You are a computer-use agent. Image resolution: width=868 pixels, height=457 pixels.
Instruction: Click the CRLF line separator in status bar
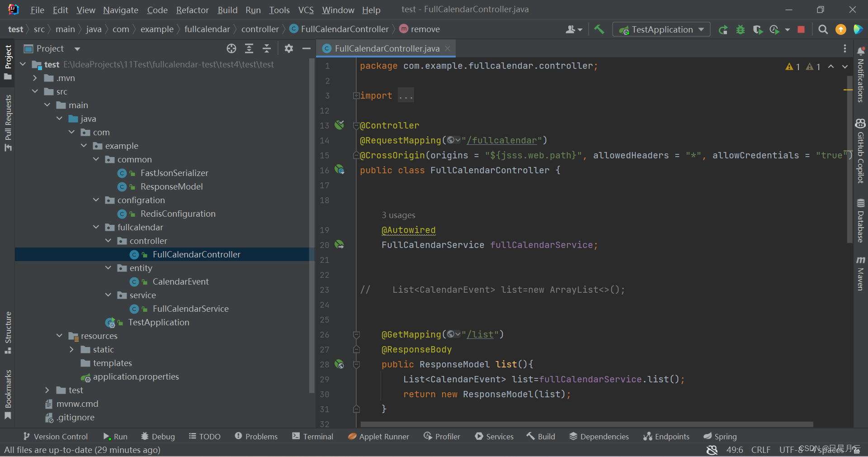[x=761, y=450]
